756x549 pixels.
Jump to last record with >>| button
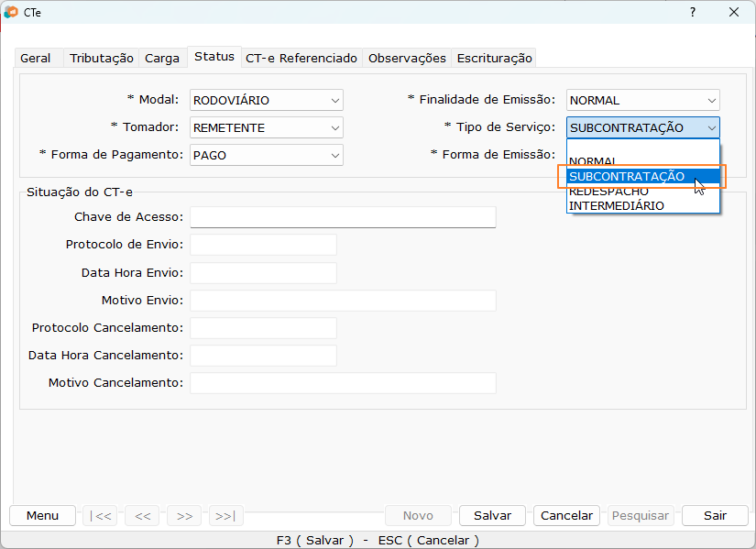click(226, 516)
